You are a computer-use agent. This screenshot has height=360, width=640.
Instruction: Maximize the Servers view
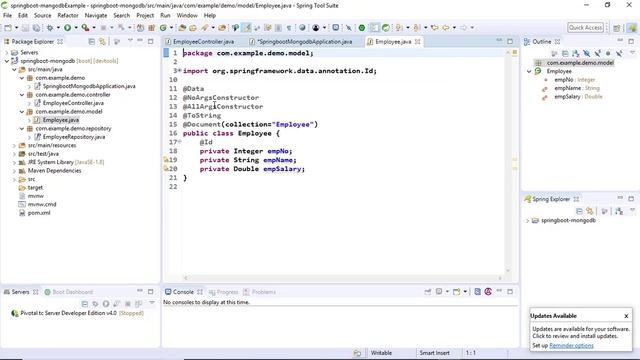pos(151,291)
